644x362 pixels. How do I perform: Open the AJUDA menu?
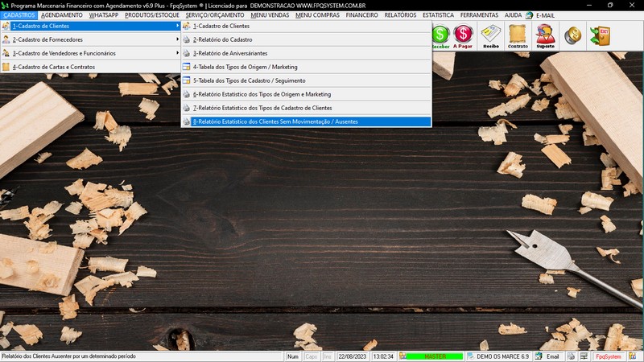point(513,15)
